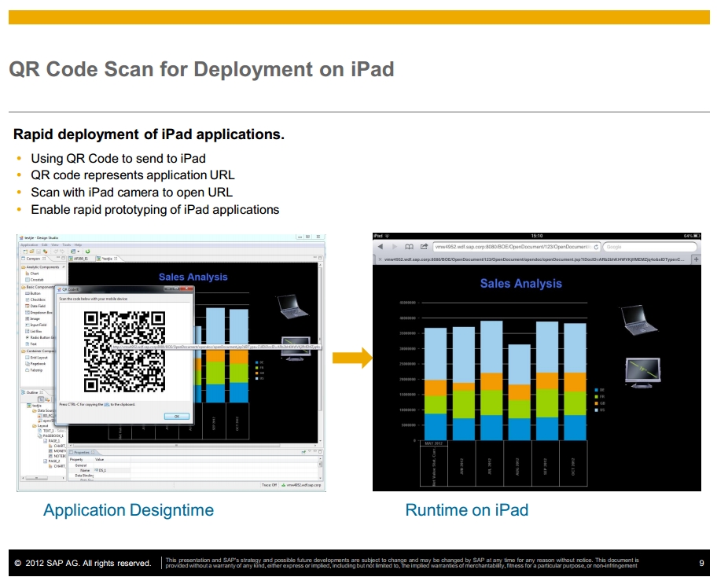Tap the Google search field in Safari

[649, 247]
